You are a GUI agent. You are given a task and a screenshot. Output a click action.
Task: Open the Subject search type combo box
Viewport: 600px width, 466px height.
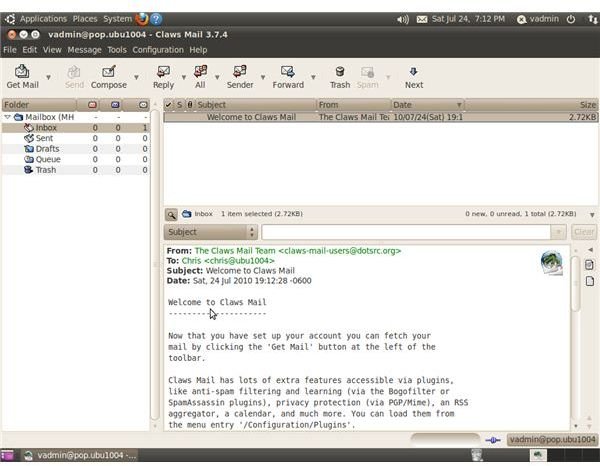coord(210,232)
